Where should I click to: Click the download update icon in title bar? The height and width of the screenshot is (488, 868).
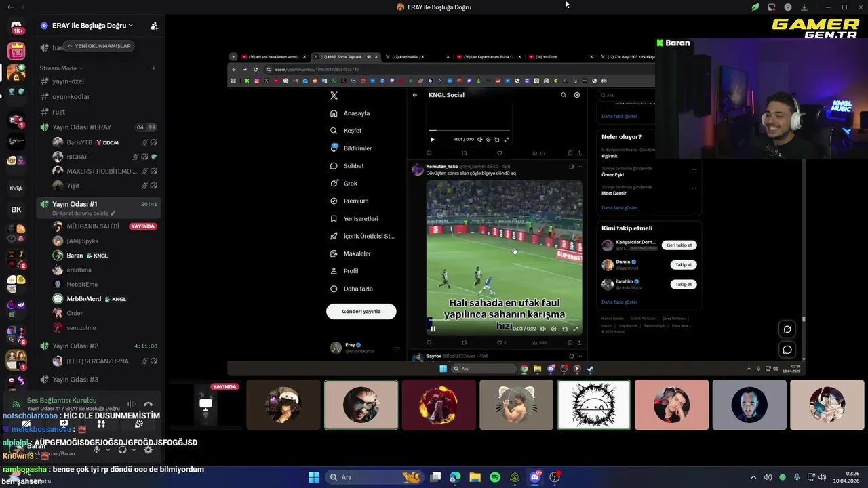[804, 7]
